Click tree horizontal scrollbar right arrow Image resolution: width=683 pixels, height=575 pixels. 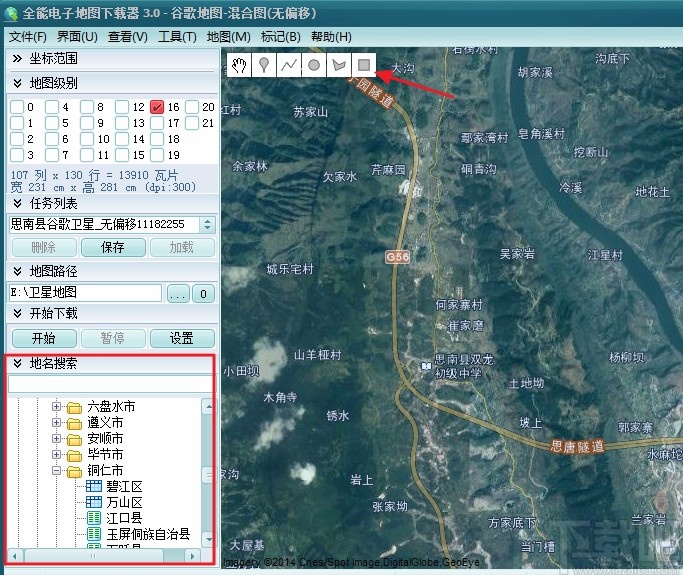[192, 556]
